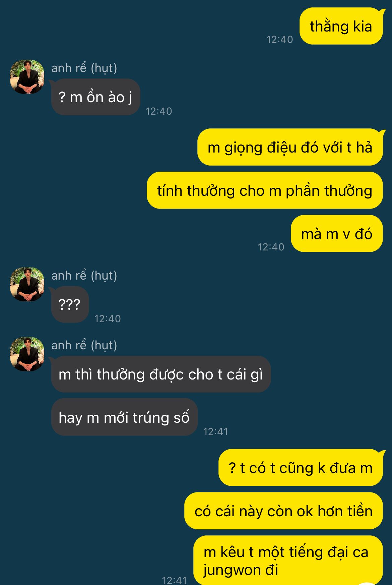Select the 'm kêu t một tiếng đại ca jungwon đi' message

(x=288, y=560)
